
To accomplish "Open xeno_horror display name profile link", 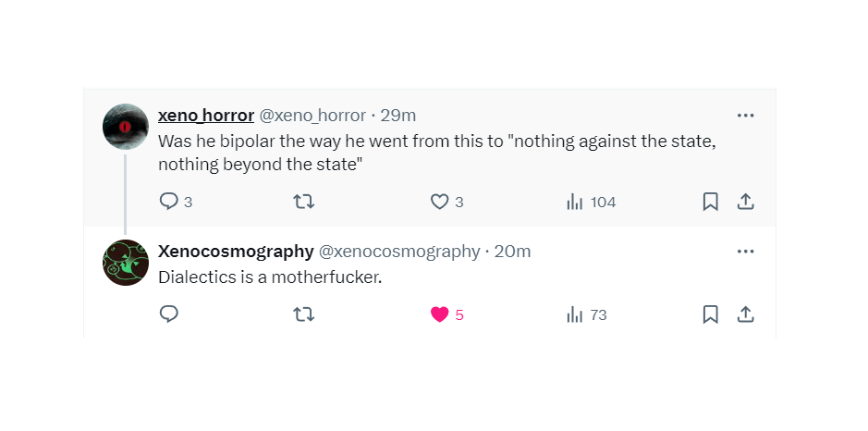I will tap(206, 116).
